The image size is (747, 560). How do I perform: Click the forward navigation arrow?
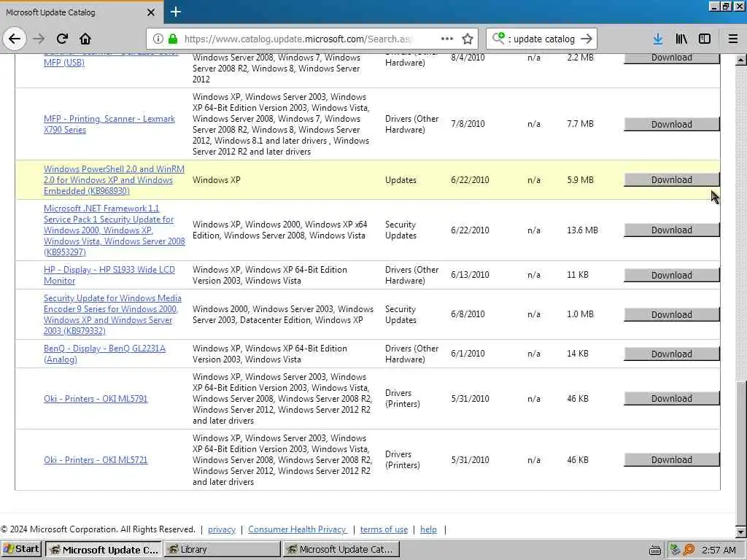click(39, 39)
